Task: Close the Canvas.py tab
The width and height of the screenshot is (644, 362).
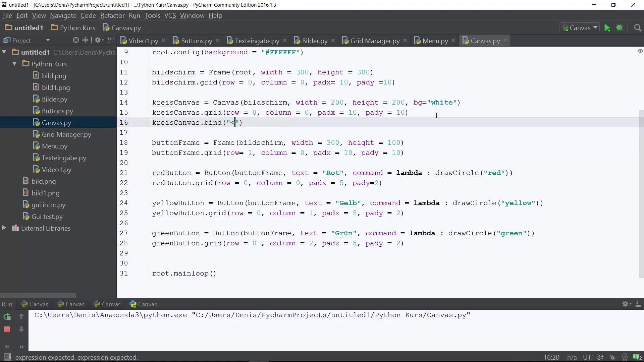Action: pos(505,41)
